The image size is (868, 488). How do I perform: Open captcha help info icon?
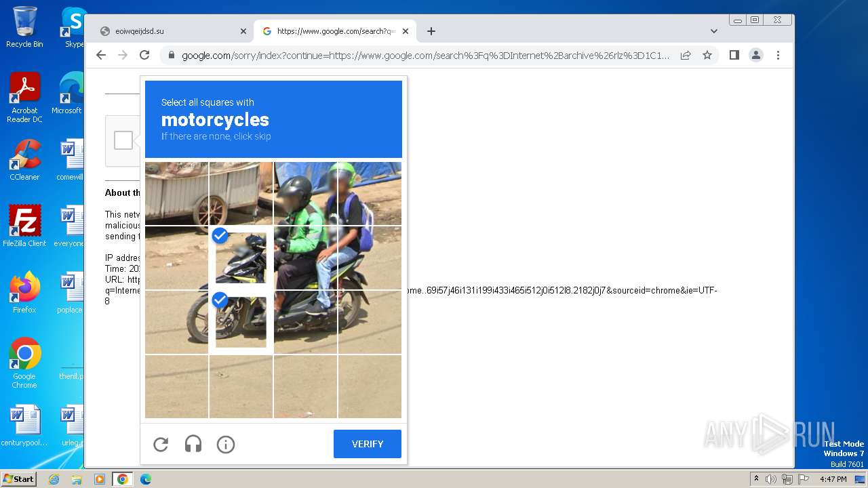(x=226, y=444)
